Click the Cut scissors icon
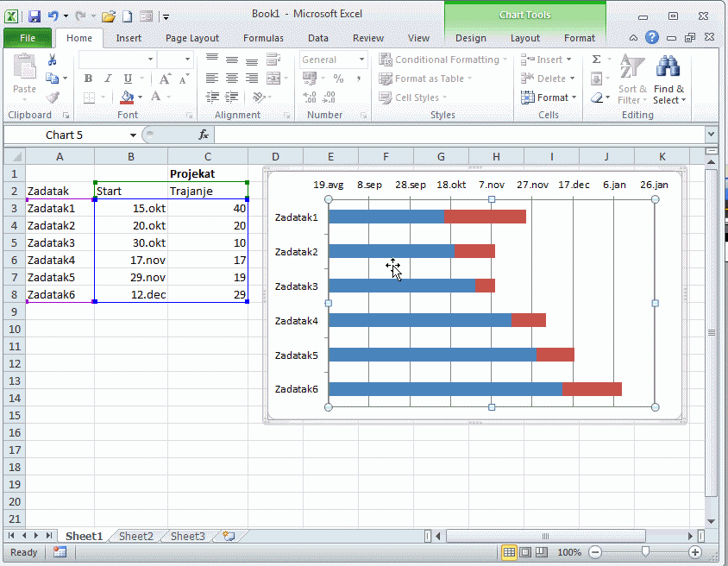Screen dimensions: 728x566 click(53, 60)
